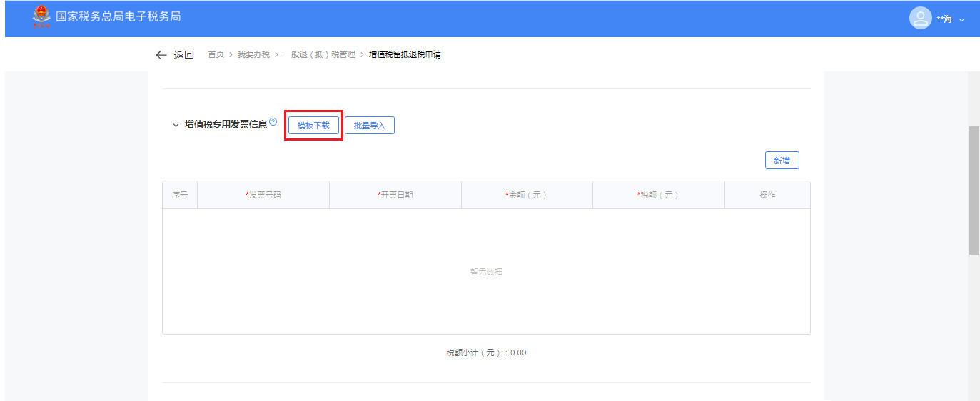This screenshot has height=401, width=980.
Task: Click the 返回 text link
Action: (183, 55)
